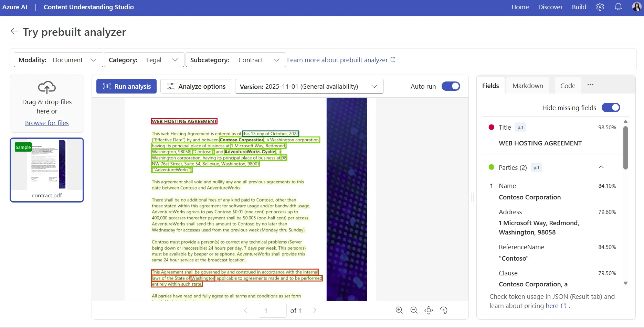644x328 pixels.
Task: Click the green Parties field color dot
Action: click(492, 167)
